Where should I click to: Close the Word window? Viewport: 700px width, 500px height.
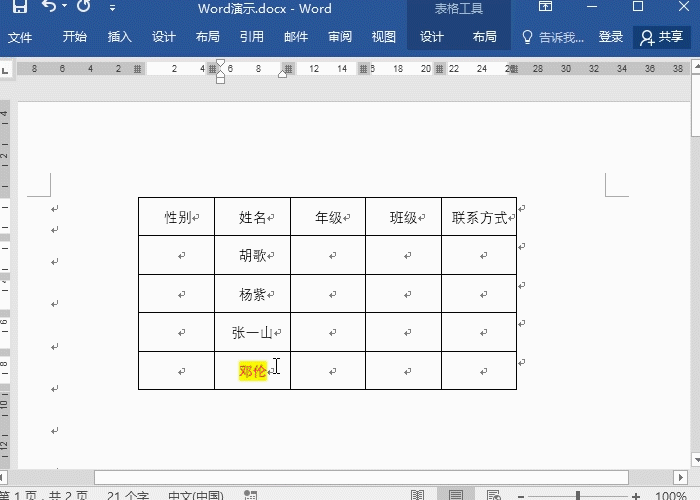[x=684, y=6]
